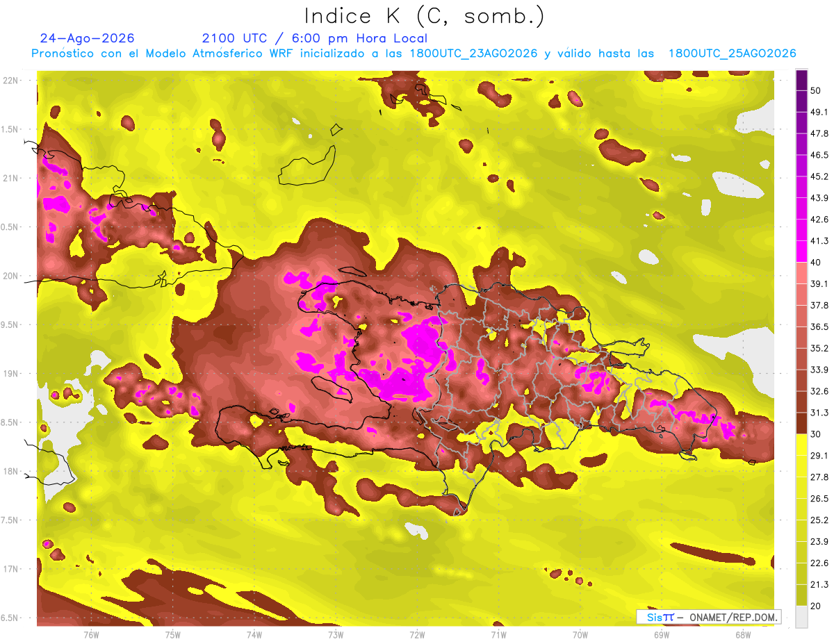Pick the dark brown legend segment between 30 and 31.3

801,423
